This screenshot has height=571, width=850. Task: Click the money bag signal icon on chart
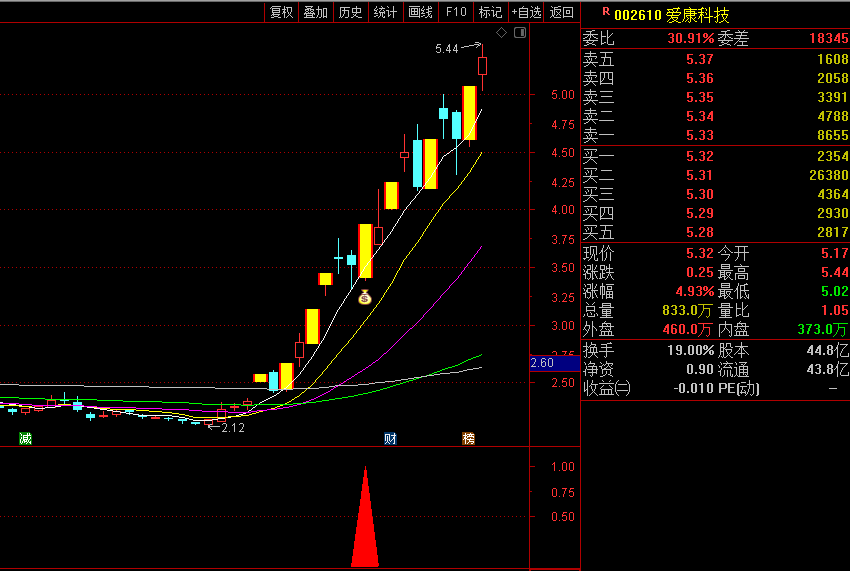[365, 297]
